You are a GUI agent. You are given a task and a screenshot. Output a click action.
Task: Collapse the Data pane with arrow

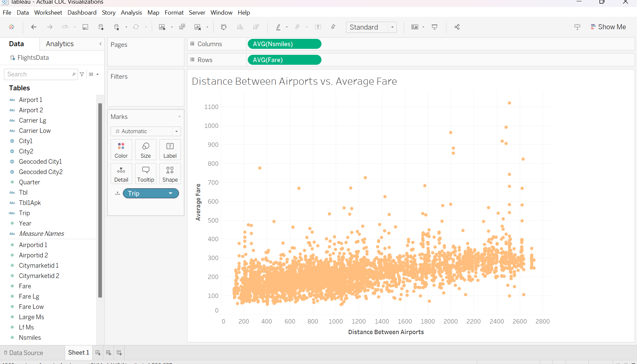point(101,44)
